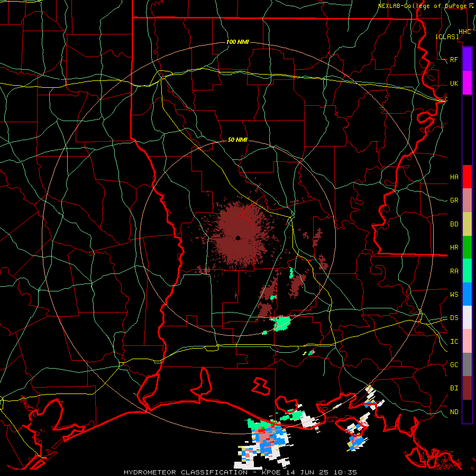Click the 'WS' legend label
The width and height of the screenshot is (476, 476).
[x=454, y=294]
